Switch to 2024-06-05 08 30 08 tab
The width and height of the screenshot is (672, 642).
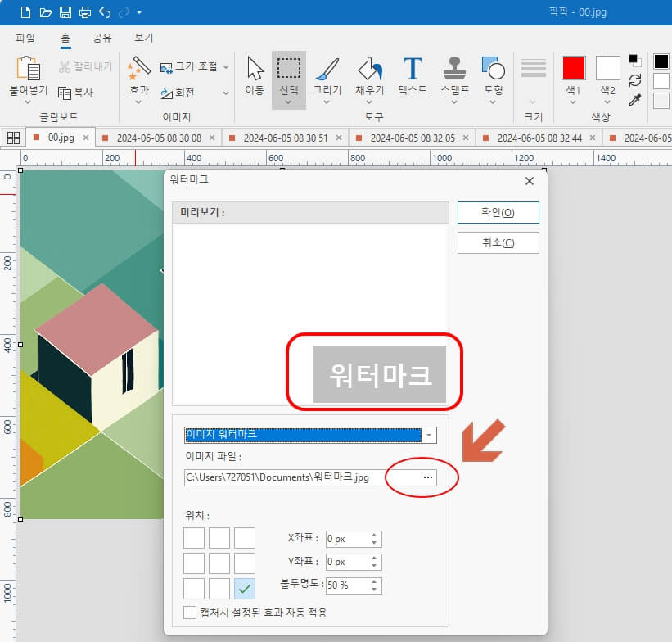coord(159,138)
